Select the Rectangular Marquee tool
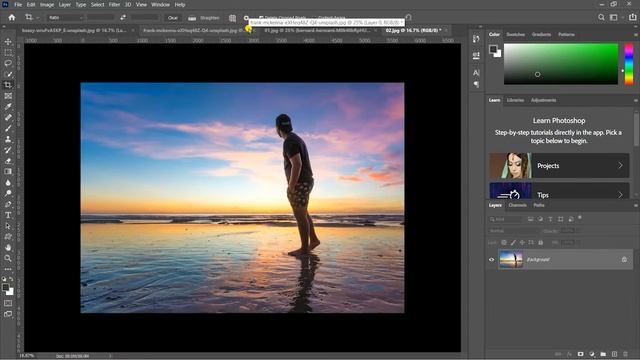640x360 pixels. (8, 53)
